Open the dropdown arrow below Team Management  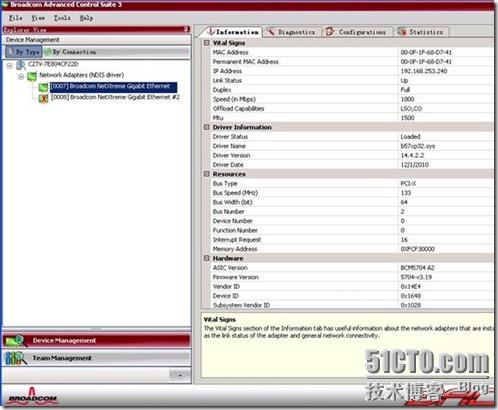(180, 375)
